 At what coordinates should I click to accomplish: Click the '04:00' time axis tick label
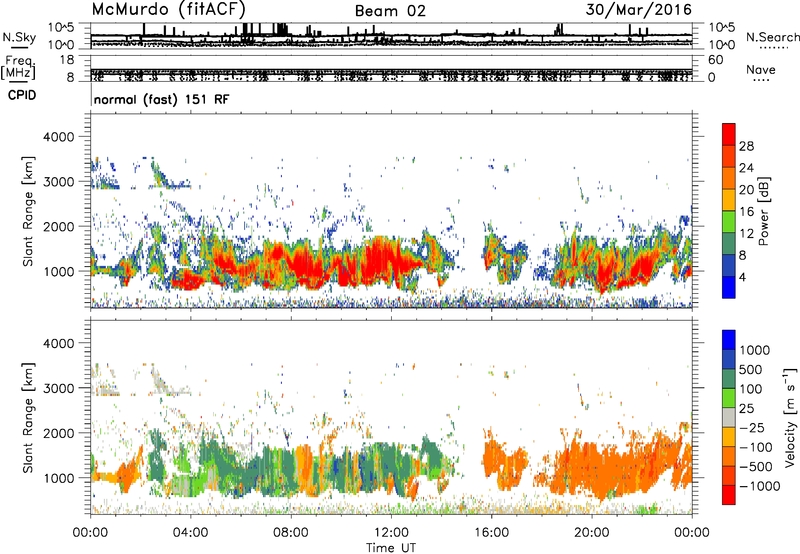click(x=190, y=533)
